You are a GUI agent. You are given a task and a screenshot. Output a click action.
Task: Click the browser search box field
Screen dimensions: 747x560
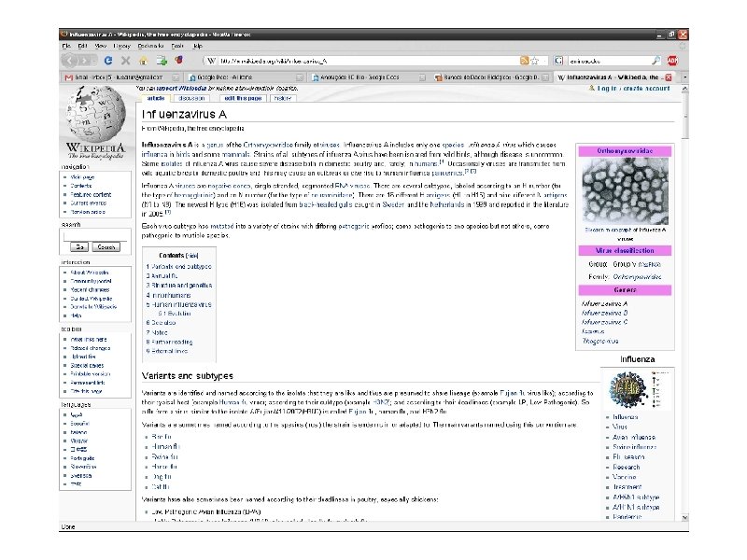(609, 61)
